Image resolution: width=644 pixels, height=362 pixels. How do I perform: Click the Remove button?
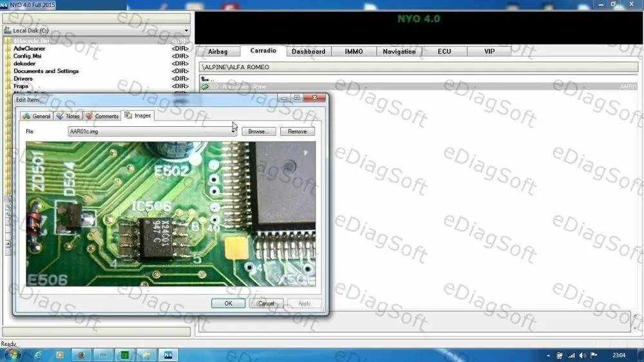point(298,131)
